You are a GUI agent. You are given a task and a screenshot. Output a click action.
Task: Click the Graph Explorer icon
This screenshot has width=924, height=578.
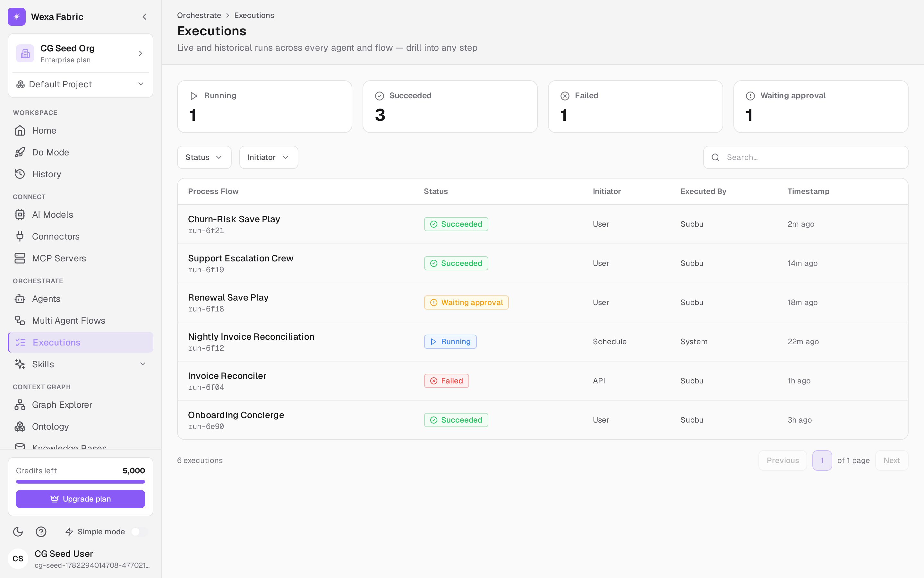click(20, 405)
